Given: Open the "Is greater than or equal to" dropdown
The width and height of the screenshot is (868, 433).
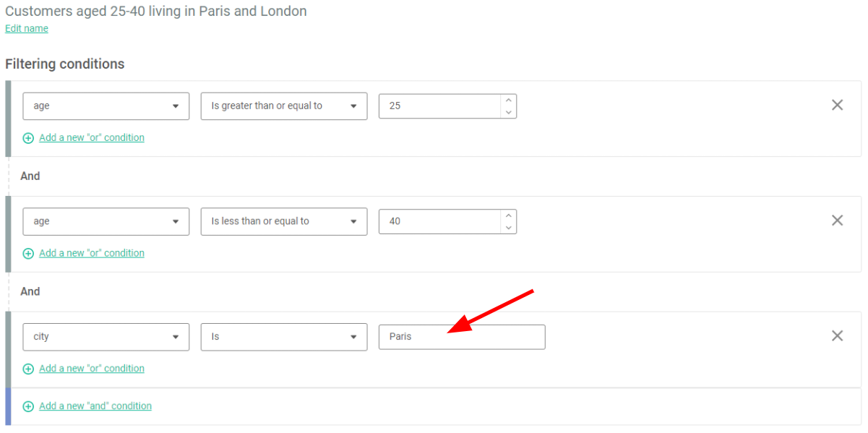Looking at the screenshot, I should (284, 106).
